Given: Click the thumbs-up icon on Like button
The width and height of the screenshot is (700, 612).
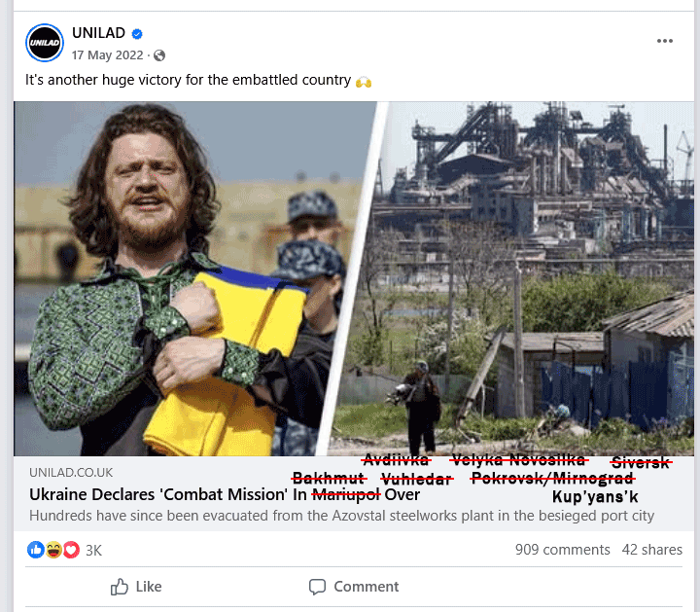Looking at the screenshot, I should [120, 587].
